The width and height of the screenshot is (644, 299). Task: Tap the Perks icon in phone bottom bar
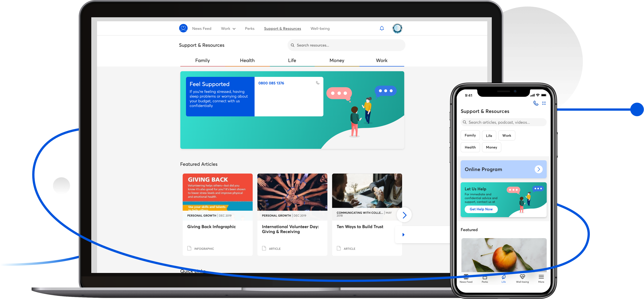tap(485, 278)
